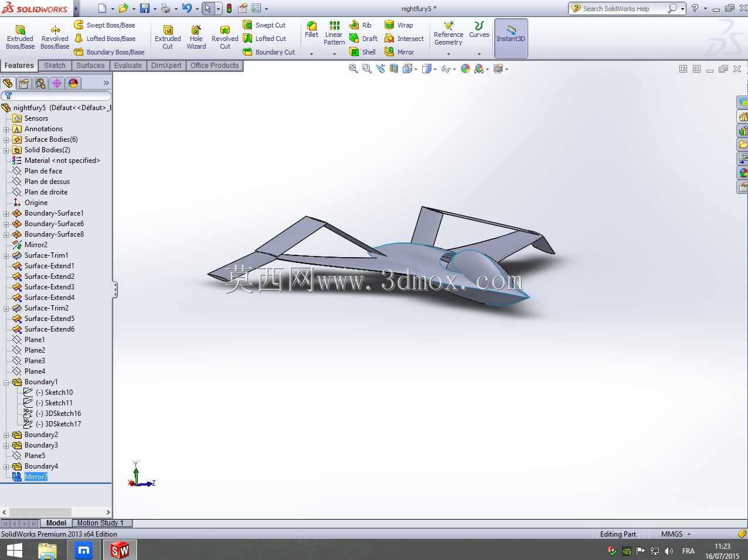Choose the Lofted Cut tool
This screenshot has width=748, height=560.
pos(264,39)
